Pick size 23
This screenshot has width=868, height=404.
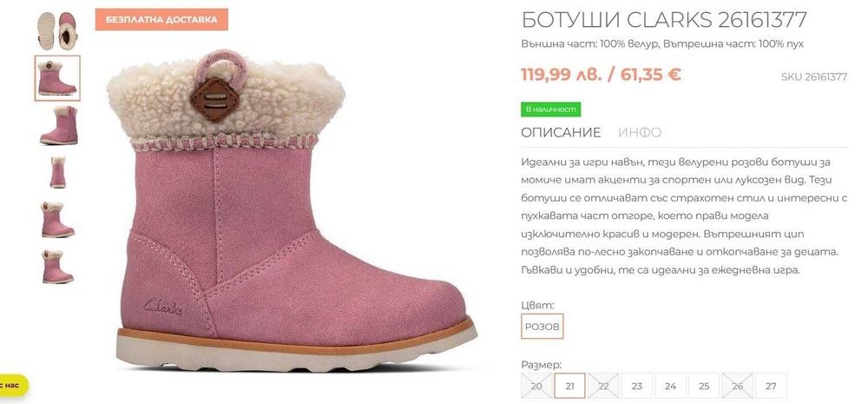pyautogui.click(x=636, y=387)
